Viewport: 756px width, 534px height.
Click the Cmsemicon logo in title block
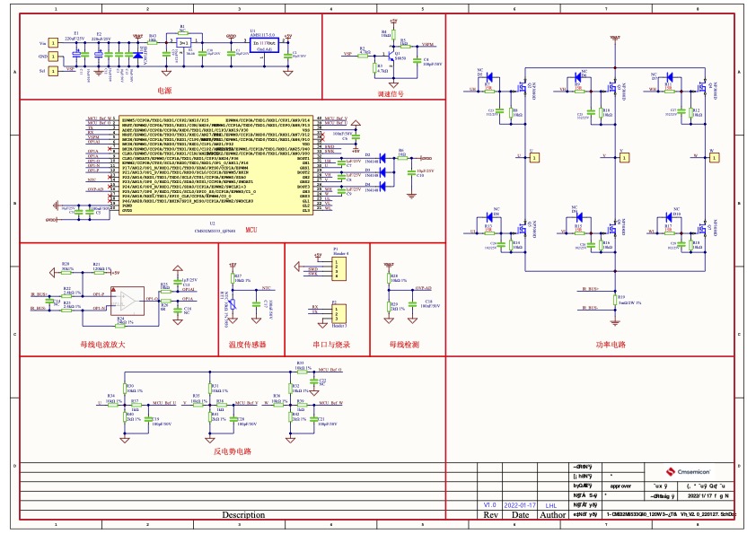(x=688, y=470)
